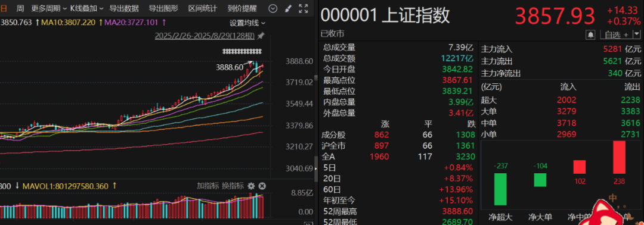Click 最低点位 value 3839.21
Image resolution: width=644 pixels, height=225 pixels.
(457, 92)
